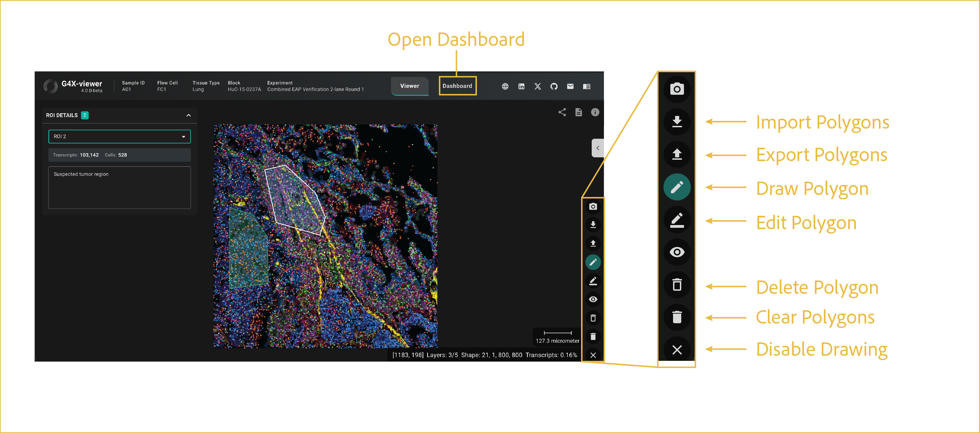Image resolution: width=980 pixels, height=433 pixels.
Task: Click the 'Layers: 3/5' status text
Action: tap(442, 355)
